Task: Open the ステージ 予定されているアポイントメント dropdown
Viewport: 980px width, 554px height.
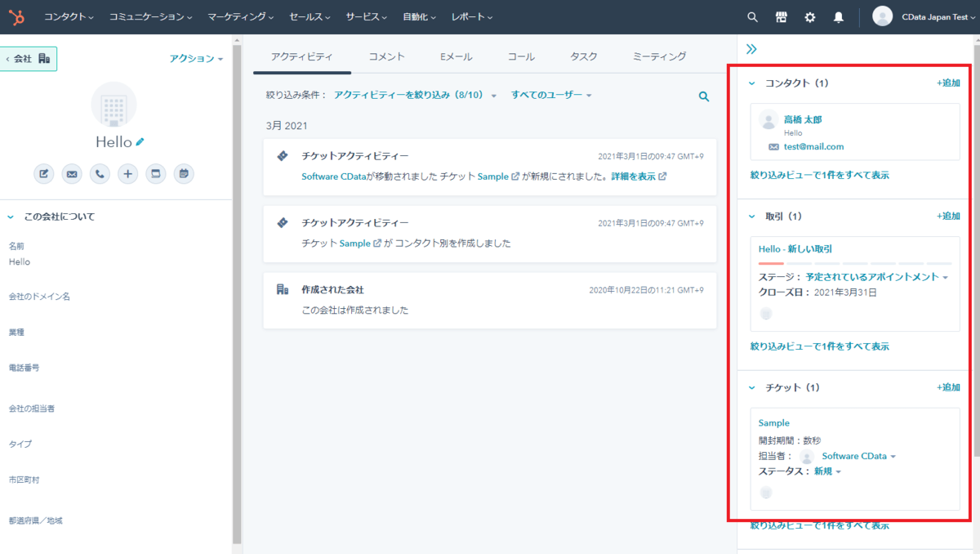Action: point(876,277)
